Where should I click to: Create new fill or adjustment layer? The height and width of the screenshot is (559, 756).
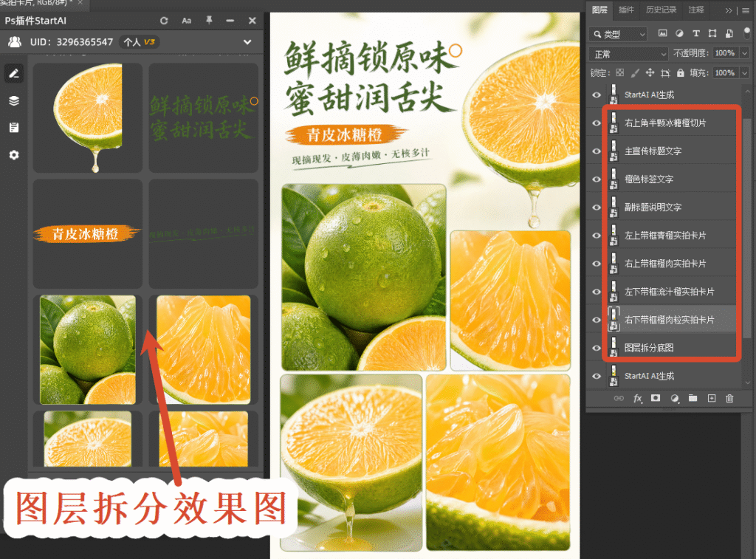pos(675,399)
